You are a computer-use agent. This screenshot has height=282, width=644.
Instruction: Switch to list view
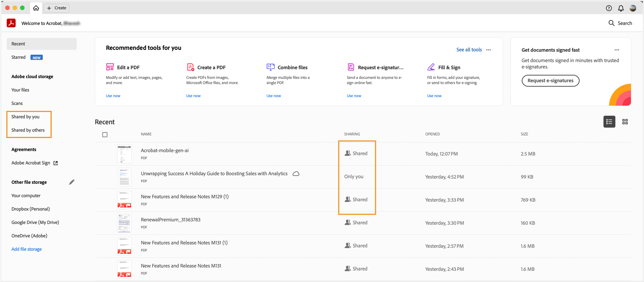[x=609, y=122]
